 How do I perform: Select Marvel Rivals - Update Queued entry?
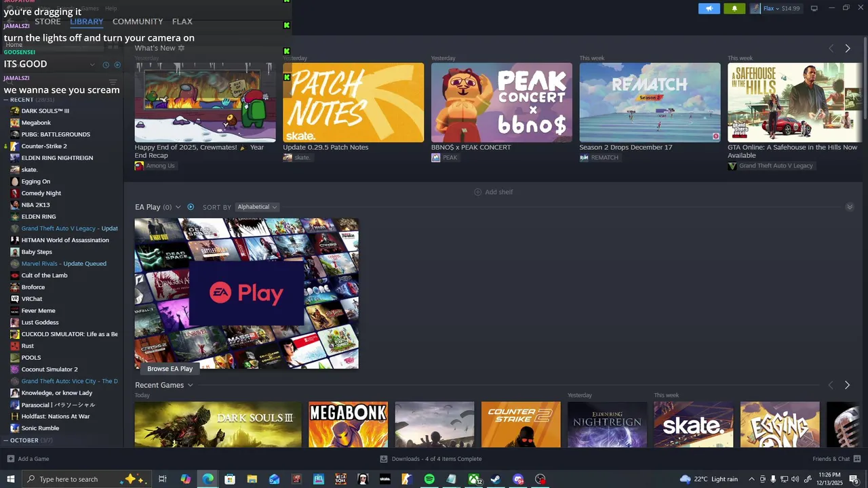[64, 264]
